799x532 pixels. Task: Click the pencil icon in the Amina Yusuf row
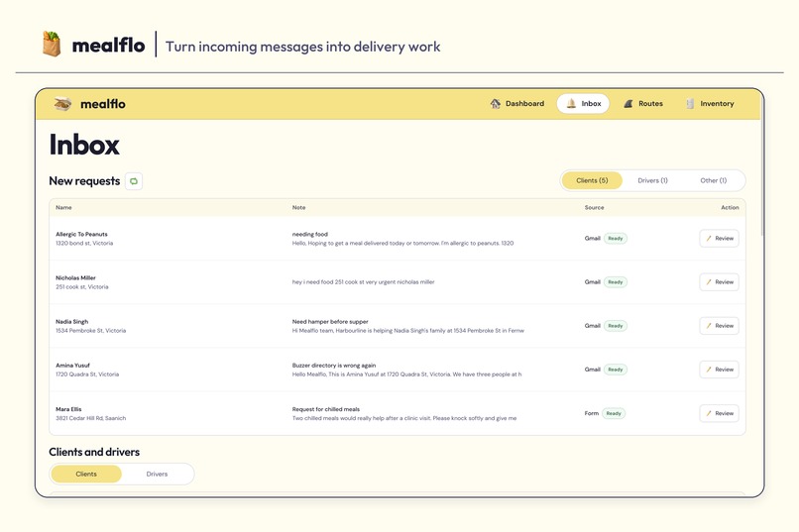tap(709, 370)
